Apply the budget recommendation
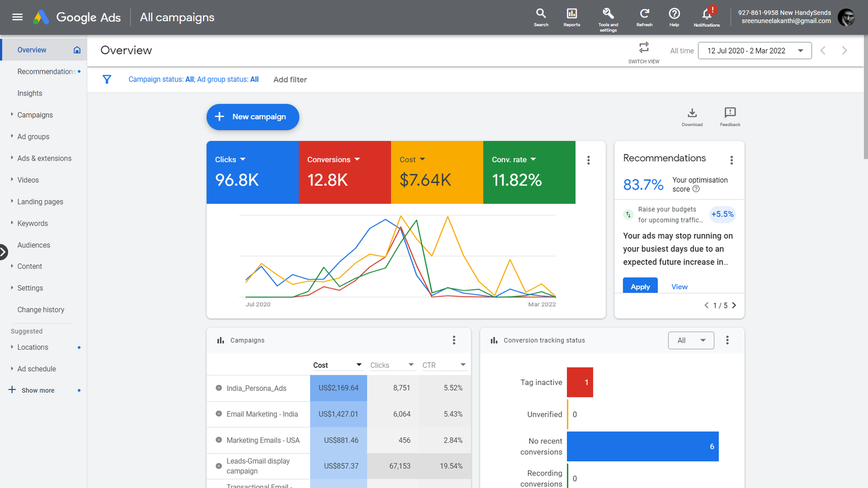Image resolution: width=868 pixels, height=488 pixels. (x=640, y=286)
